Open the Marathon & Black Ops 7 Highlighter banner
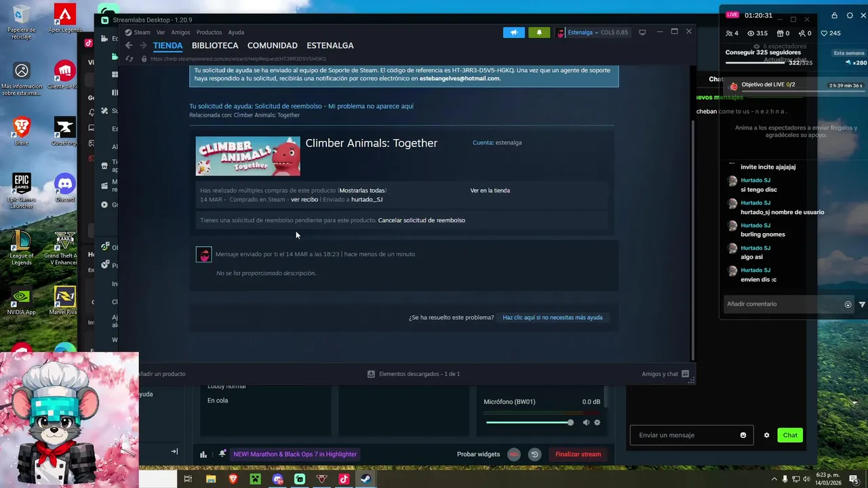Screen dimensions: 868x488 click(294, 454)
